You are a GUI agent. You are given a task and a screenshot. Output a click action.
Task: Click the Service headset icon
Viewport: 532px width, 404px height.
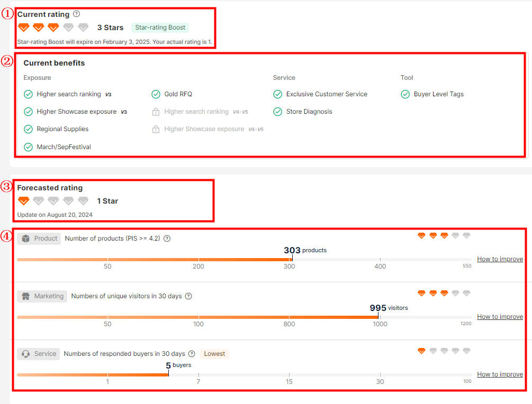click(x=26, y=354)
